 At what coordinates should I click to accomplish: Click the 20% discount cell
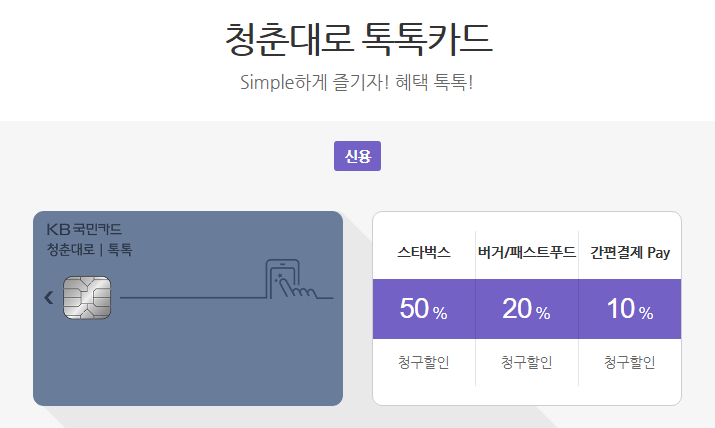527,309
